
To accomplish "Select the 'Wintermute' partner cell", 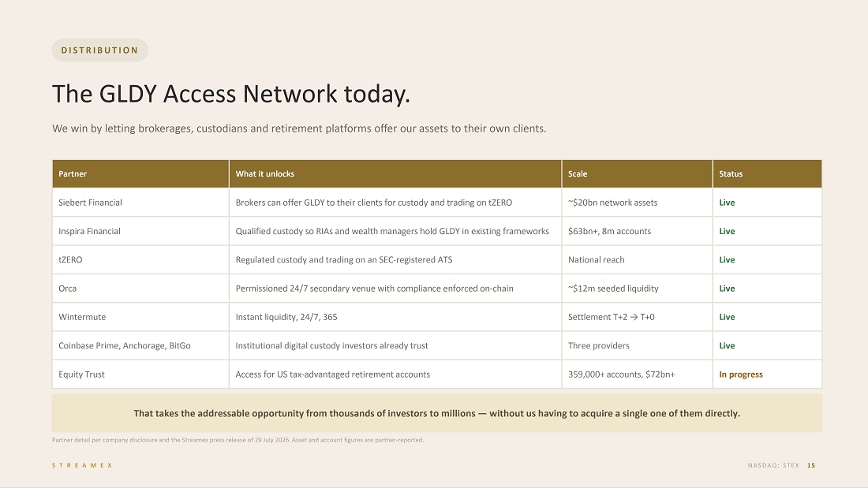I will click(x=140, y=317).
